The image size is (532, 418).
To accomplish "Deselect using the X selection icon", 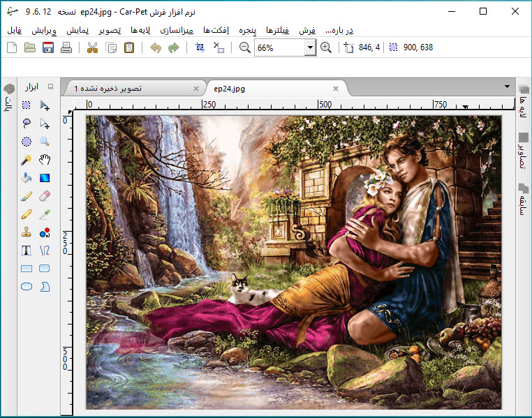I will coord(219,47).
